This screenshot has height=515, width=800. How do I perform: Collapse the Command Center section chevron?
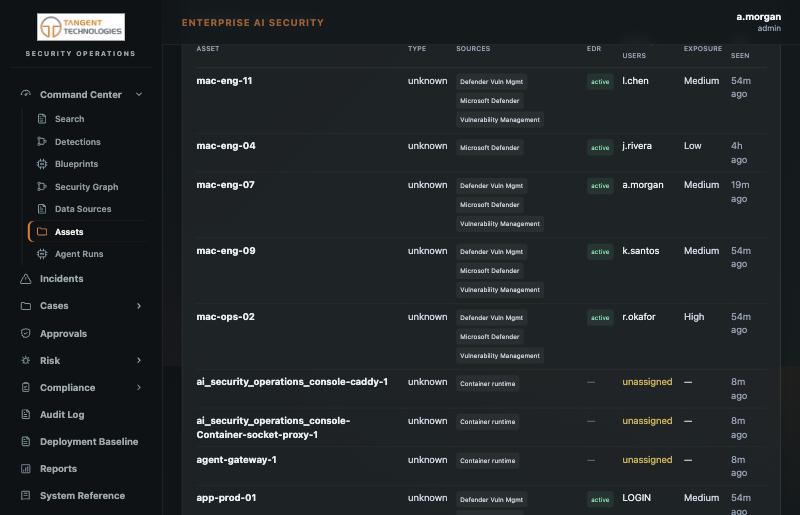click(139, 94)
